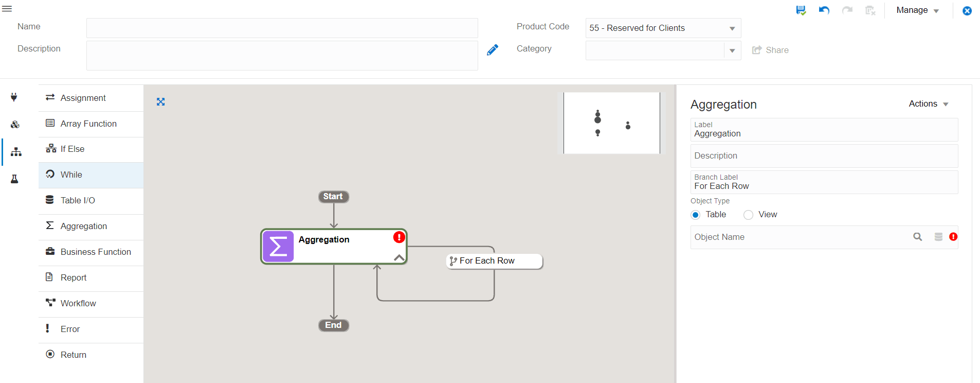Close the page with the blue X

tap(967, 11)
